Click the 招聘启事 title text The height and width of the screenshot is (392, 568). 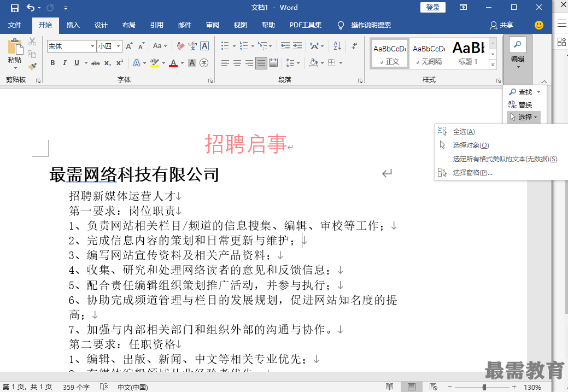point(245,144)
